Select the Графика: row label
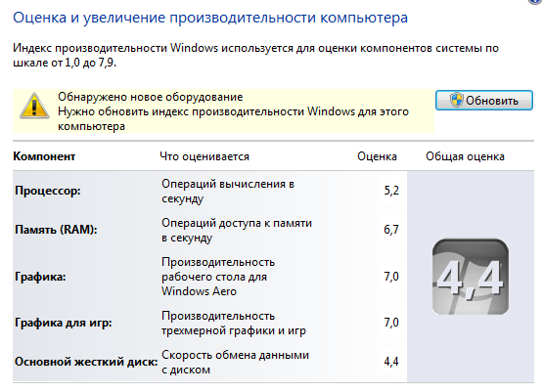Screen dimensions: 542x392 coord(40,277)
